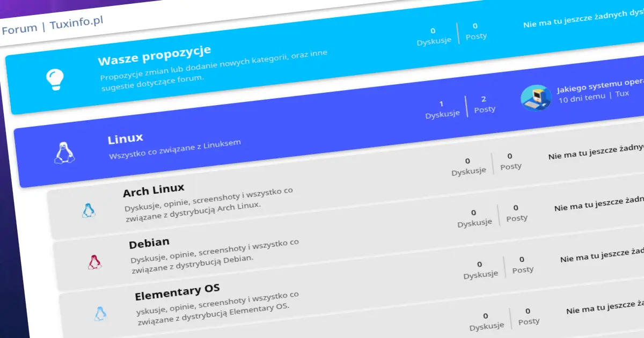Viewport: 644px width, 338px height.
Task: Click the 10 dni temu timestamp
Action: tap(582, 98)
